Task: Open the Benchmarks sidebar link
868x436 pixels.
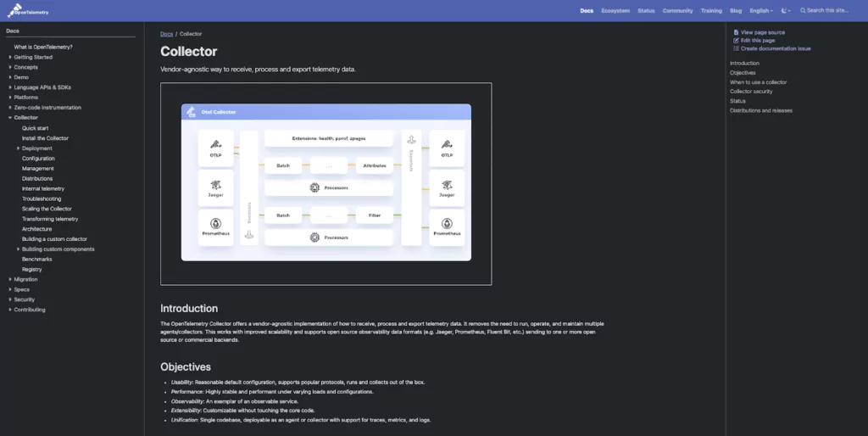Action: pos(37,260)
